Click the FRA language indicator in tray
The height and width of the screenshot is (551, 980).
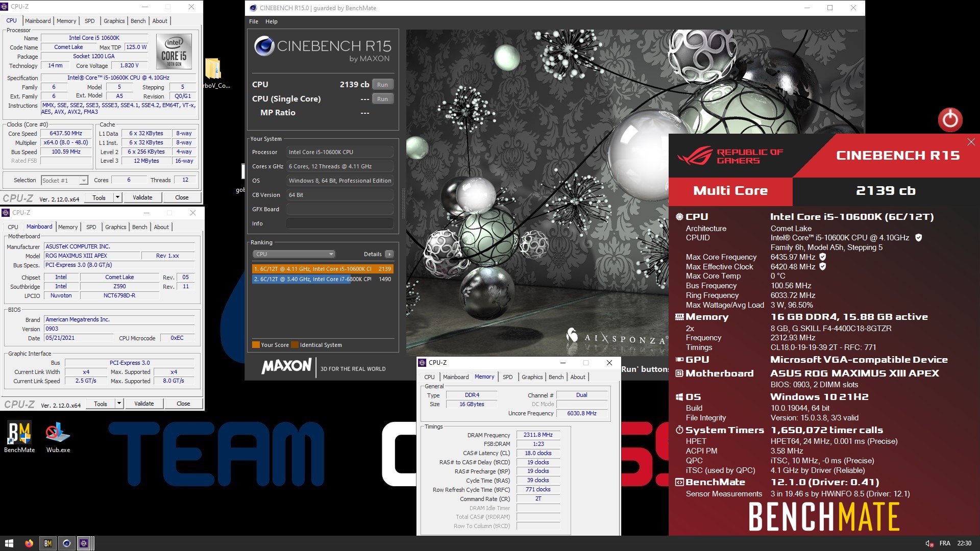click(945, 543)
